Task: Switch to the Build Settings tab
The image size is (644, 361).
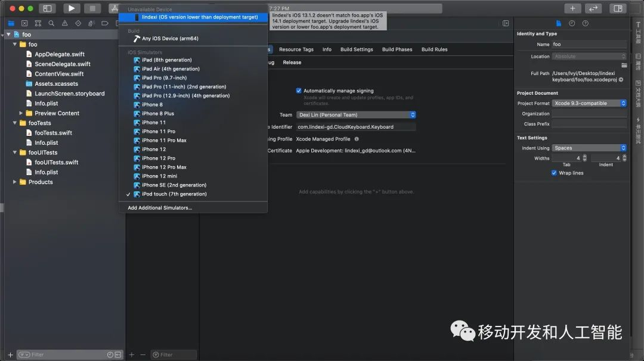Action: (357, 49)
